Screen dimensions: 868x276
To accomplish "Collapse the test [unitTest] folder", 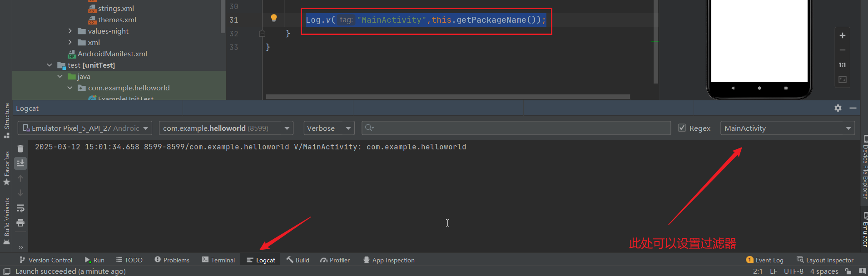I will coord(50,65).
